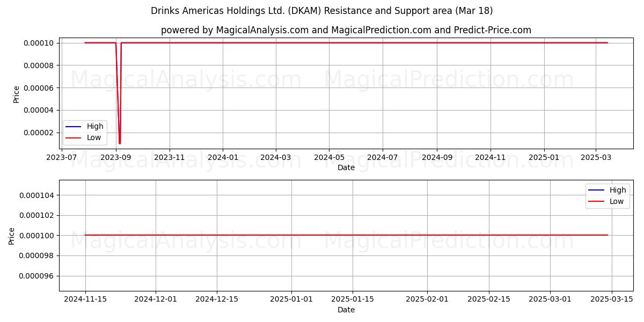The height and width of the screenshot is (322, 644).
Task: Click the 2025-02-15 date tick label
Action: pyautogui.click(x=488, y=299)
